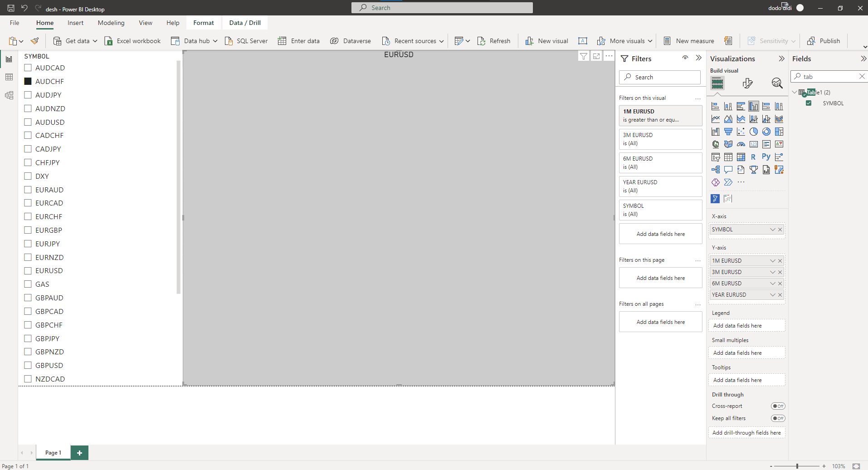This screenshot has height=470, width=868.
Task: Choose the R script visual
Action: 754,157
